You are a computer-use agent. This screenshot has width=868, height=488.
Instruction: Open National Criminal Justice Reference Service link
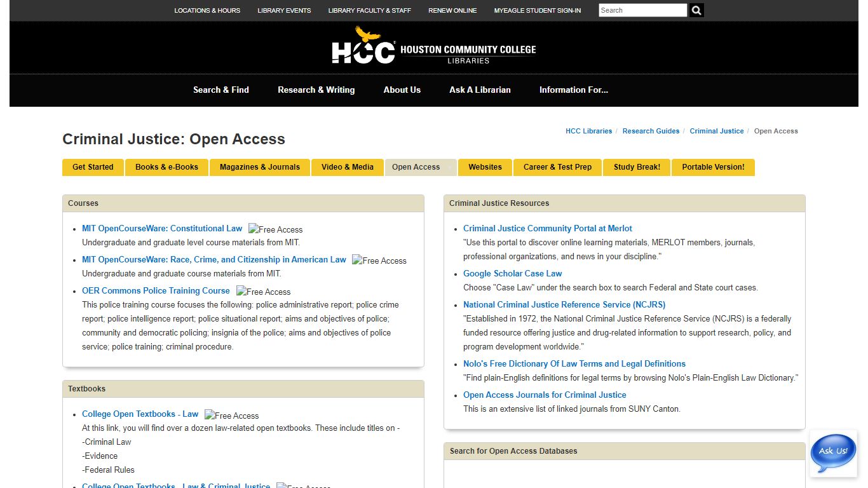[x=564, y=304]
